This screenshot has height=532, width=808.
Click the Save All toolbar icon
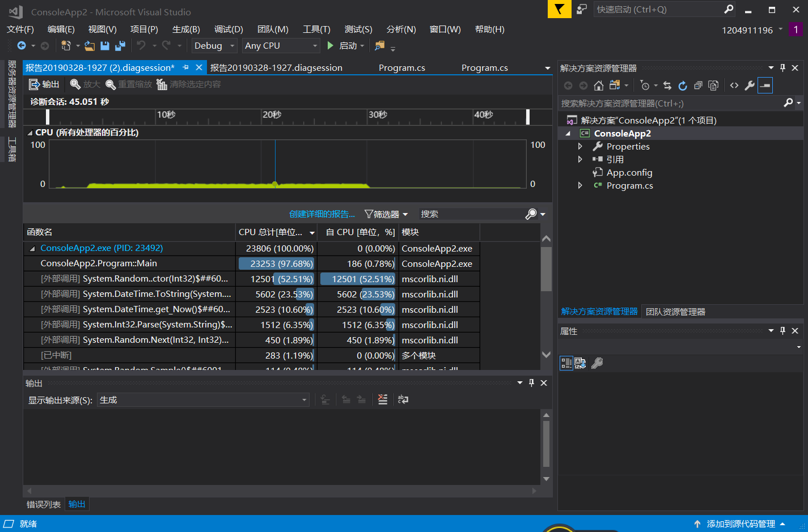point(120,46)
